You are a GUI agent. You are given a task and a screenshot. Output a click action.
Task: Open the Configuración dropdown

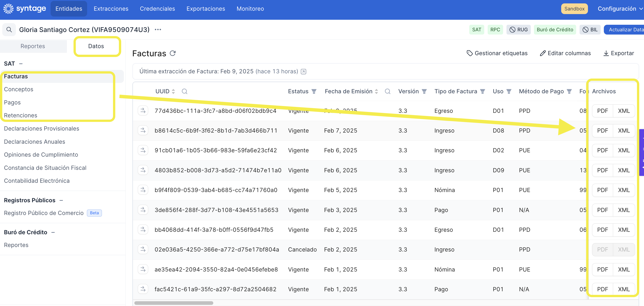click(620, 8)
